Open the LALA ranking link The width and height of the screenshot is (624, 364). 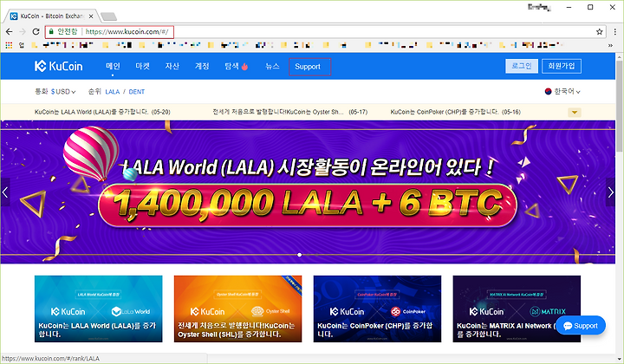tap(112, 92)
